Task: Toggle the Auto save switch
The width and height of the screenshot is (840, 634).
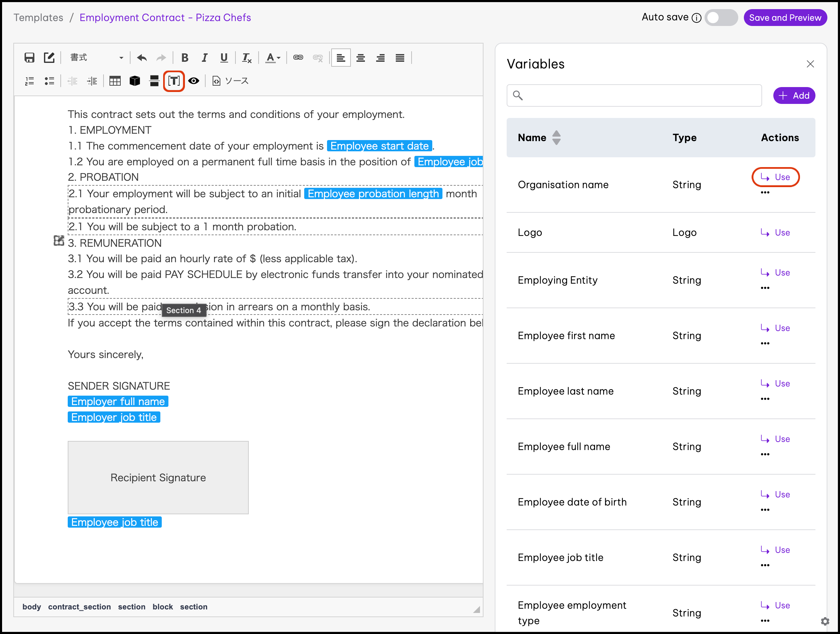Action: [720, 18]
